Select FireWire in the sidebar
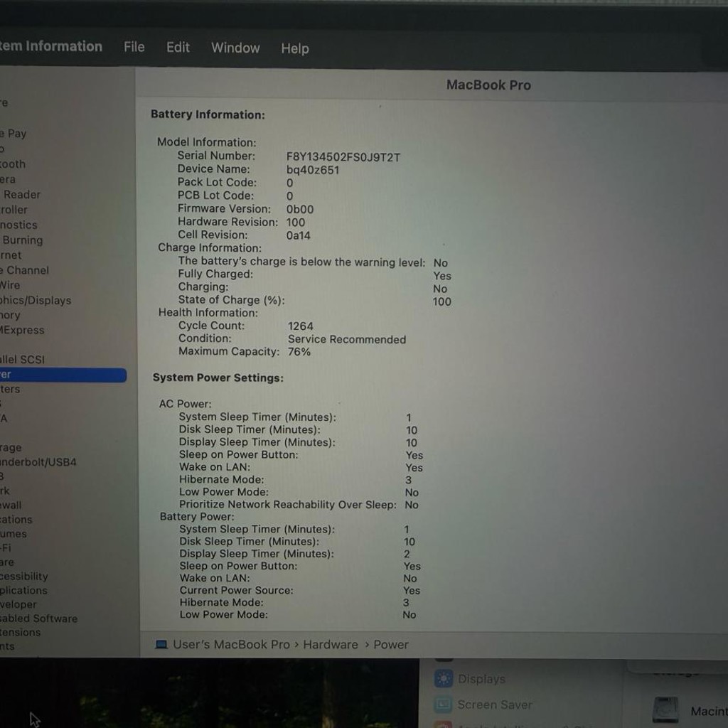The image size is (728, 728). pyautogui.click(x=10, y=285)
